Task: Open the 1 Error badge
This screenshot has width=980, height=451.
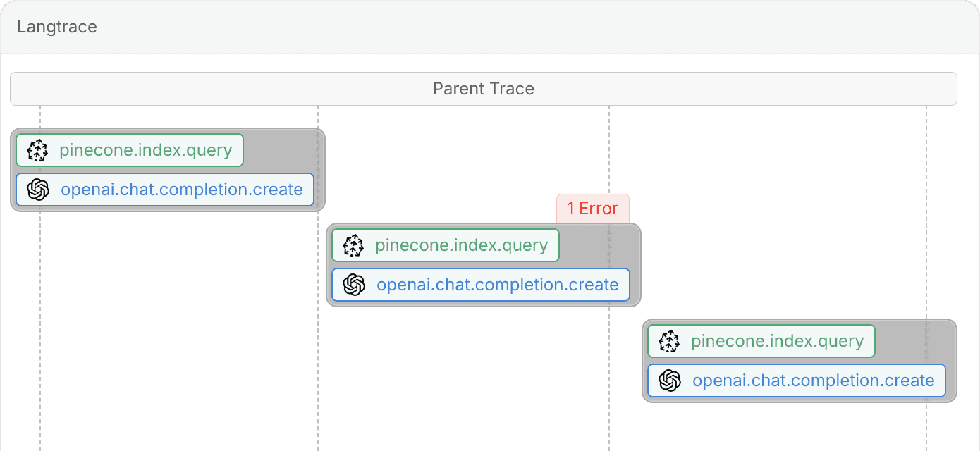Action: tap(592, 209)
